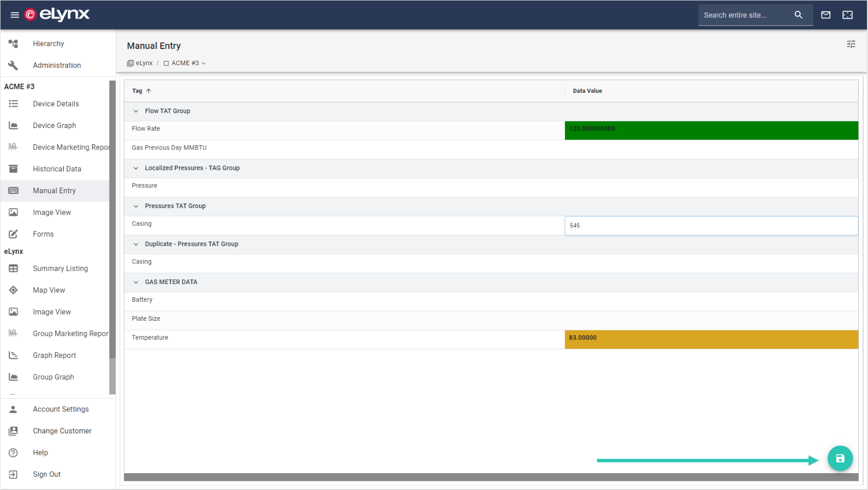Open Hierarchy in the sidebar

tap(48, 44)
